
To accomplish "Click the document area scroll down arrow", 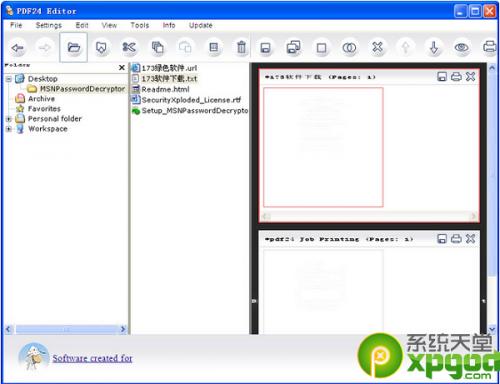I will point(492,329).
